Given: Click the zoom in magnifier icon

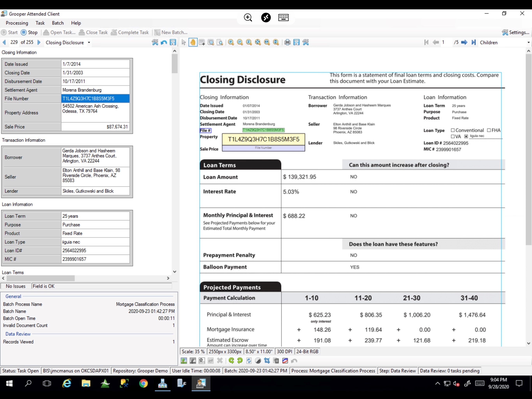Looking at the screenshot, I should (x=231, y=42).
